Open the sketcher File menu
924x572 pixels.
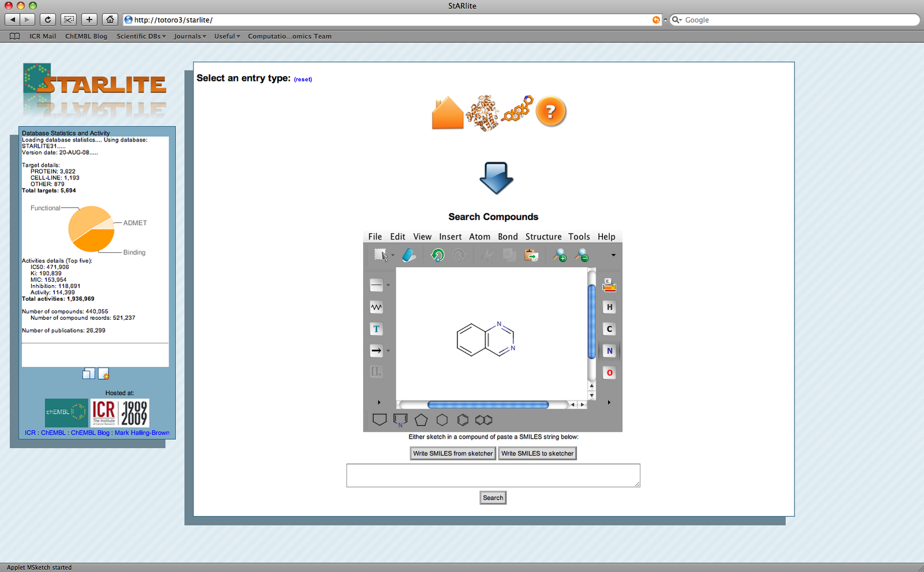click(375, 237)
